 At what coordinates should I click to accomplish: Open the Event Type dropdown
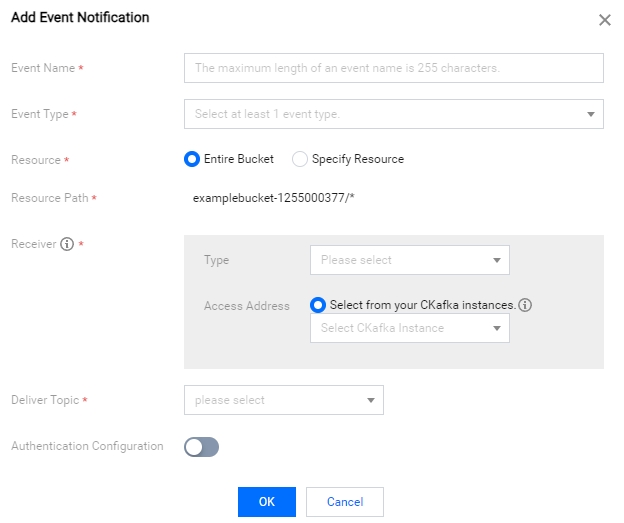coord(394,114)
